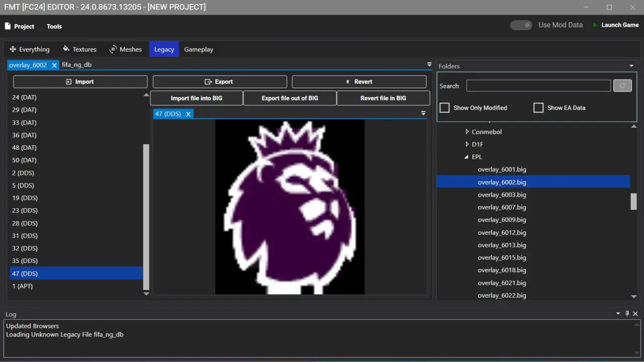Toggle the Use Mod Data switch
644x362 pixels.
click(x=521, y=25)
